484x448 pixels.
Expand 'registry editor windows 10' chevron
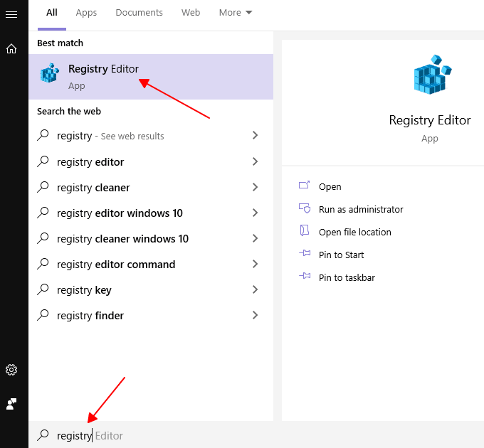255,213
